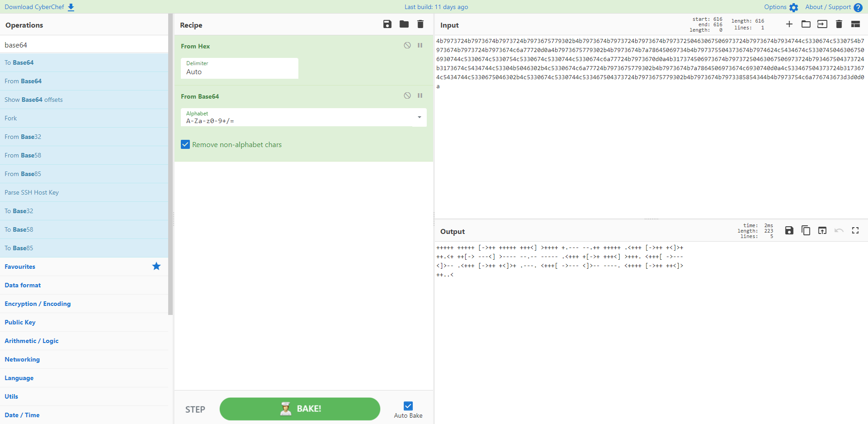Save the recipe with the floppy icon

pyautogui.click(x=387, y=24)
